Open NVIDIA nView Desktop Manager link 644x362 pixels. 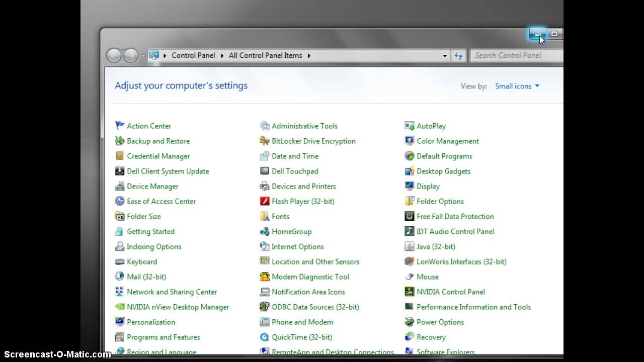point(178,307)
